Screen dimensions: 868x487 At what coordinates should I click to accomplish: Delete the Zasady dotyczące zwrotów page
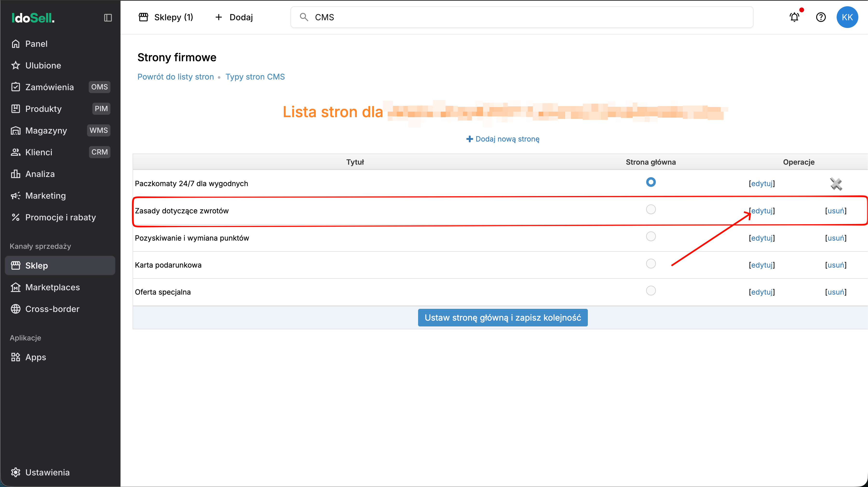[x=836, y=211]
